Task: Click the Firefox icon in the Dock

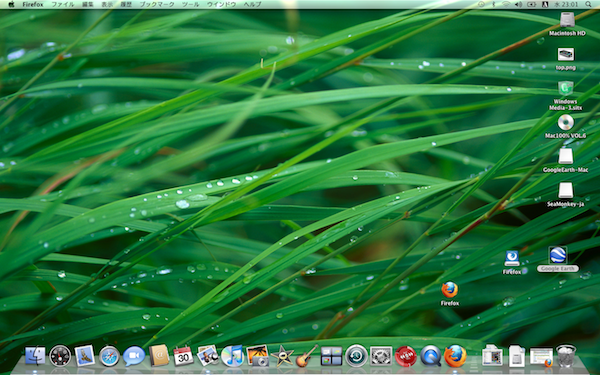Action: [455, 355]
